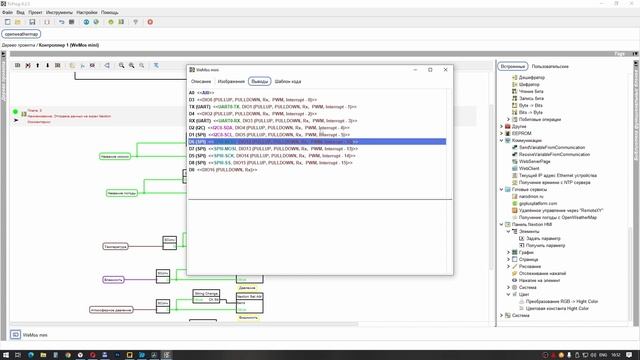640x360 pixels.
Task: Select the A0 pin row
Action: (x=317, y=93)
